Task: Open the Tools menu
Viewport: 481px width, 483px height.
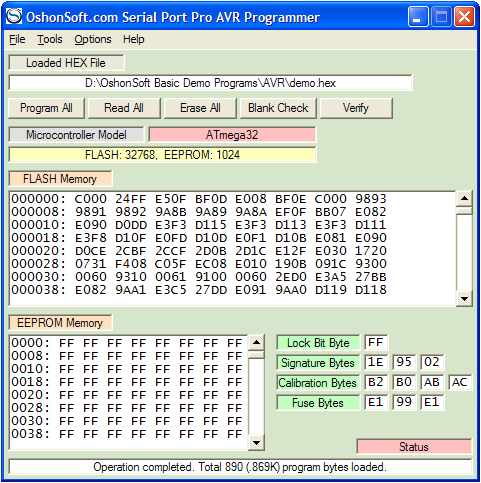Action: [x=50, y=39]
